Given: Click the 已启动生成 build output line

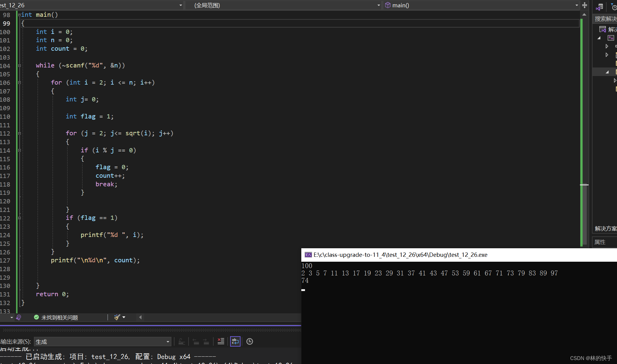Looking at the screenshot, I should [x=108, y=357].
